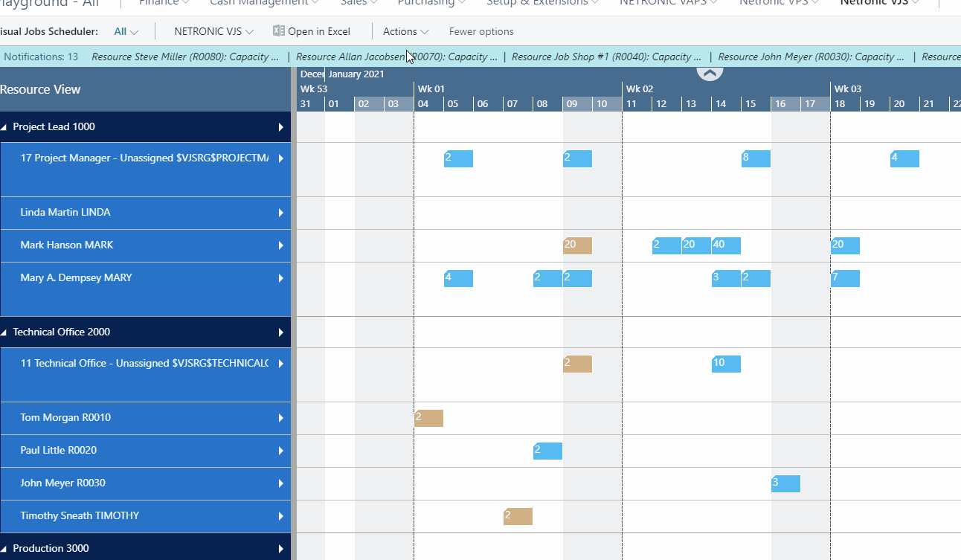Click the arrow on the Project Lead 1000 row
The width and height of the screenshot is (961, 560).
(281, 127)
